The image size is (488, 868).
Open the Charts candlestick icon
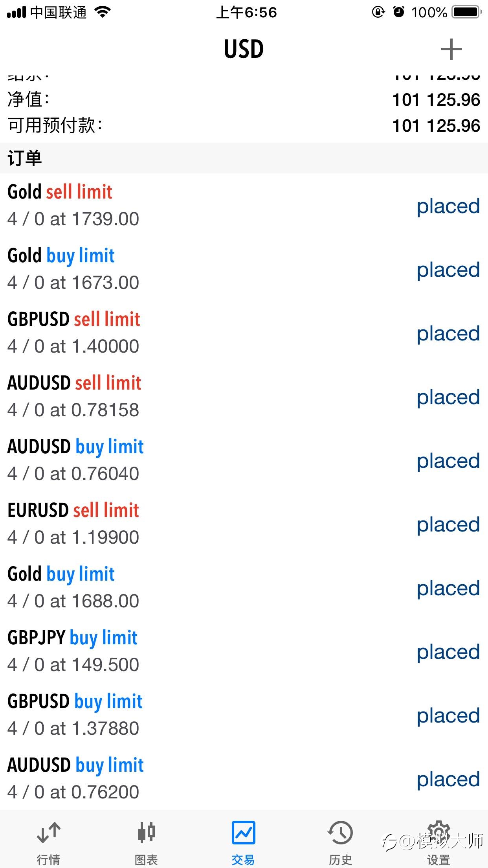pos(146,833)
